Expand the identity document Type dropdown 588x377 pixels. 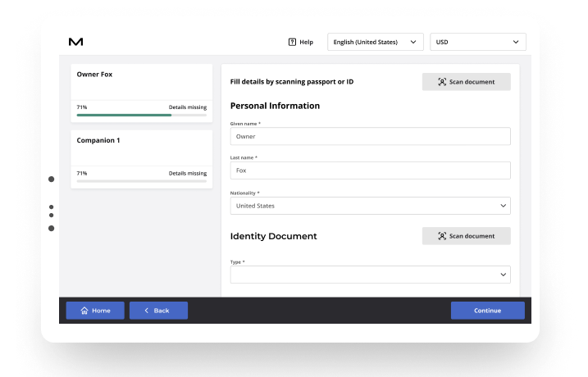[370, 275]
